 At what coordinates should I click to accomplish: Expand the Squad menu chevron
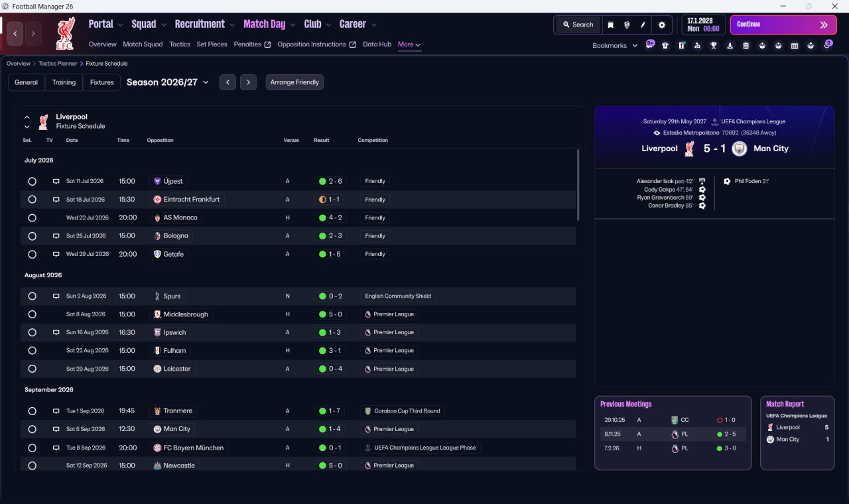click(x=163, y=25)
